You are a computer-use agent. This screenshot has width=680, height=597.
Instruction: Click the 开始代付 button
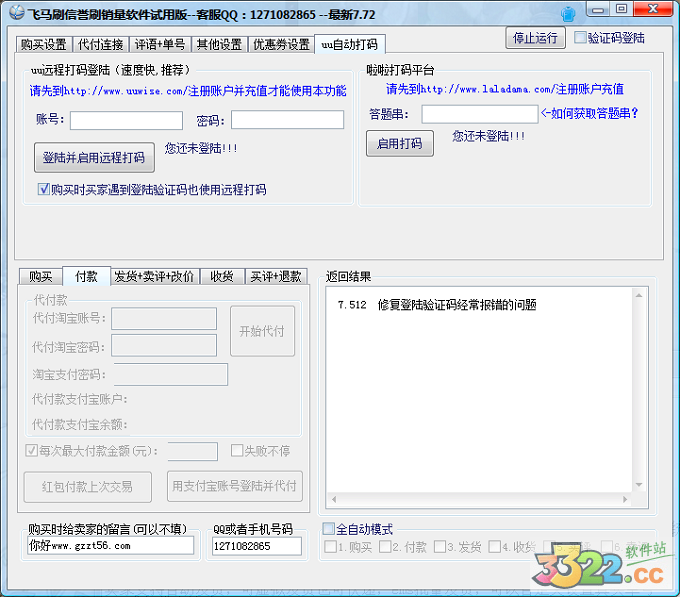point(262,331)
